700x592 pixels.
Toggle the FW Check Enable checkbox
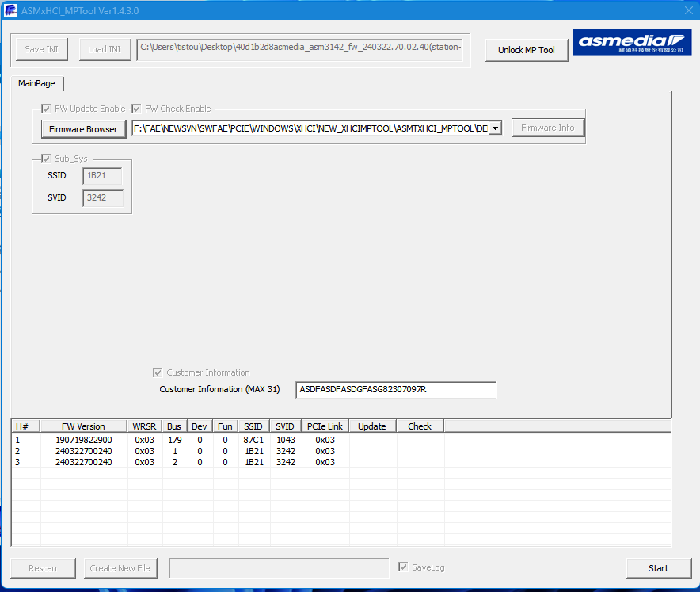pyautogui.click(x=136, y=109)
